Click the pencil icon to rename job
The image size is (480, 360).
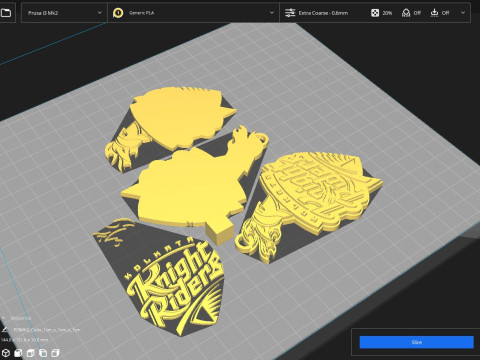[4, 330]
